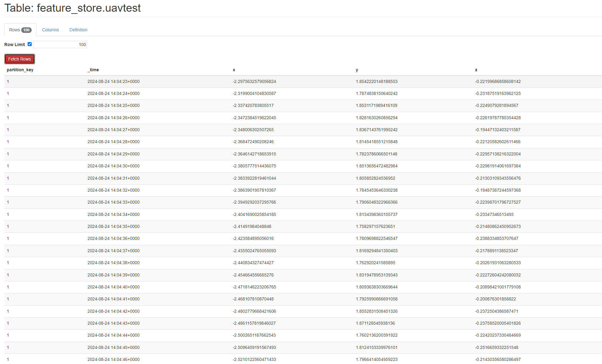Click x value -2.440834327474427
This screenshot has width=602, height=364.
click(x=253, y=263)
